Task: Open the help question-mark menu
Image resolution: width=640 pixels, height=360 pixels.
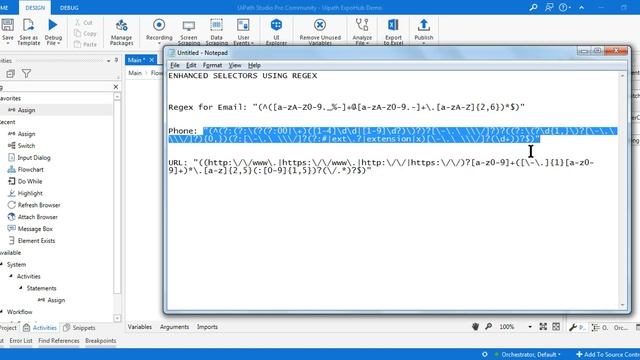Action: pyautogui.click(x=564, y=7)
